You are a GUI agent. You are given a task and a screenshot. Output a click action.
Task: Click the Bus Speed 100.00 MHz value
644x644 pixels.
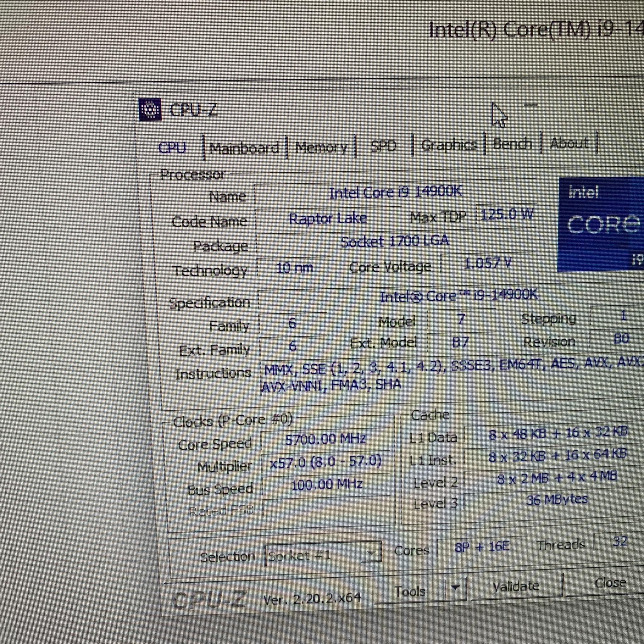tap(326, 484)
